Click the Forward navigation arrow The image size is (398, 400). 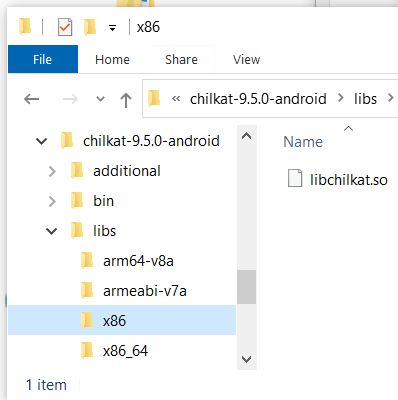70,99
